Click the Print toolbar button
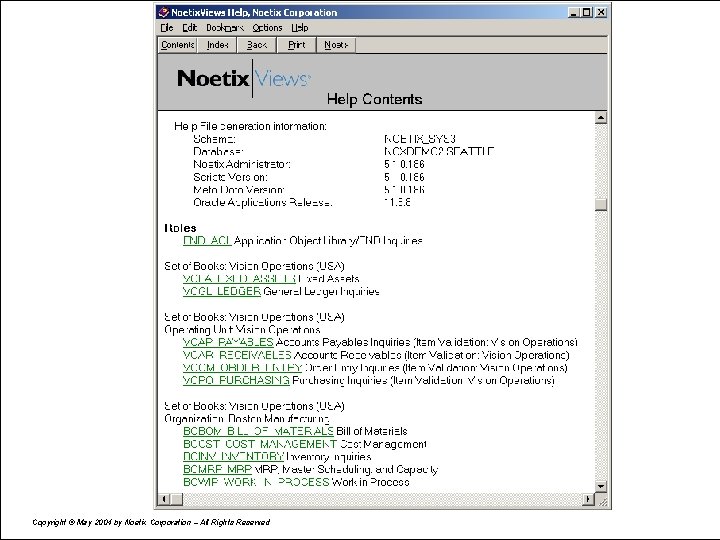 pyautogui.click(x=296, y=45)
